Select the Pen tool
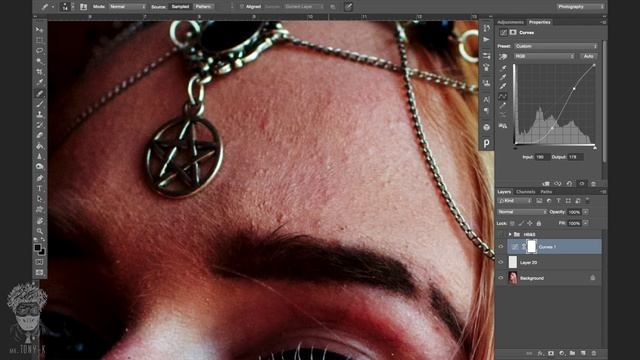Screen dimensions: 640x360 [39, 178]
